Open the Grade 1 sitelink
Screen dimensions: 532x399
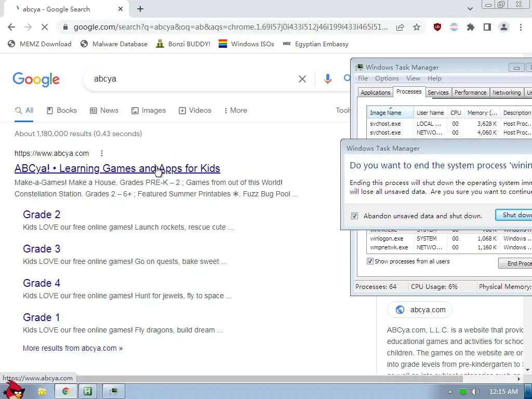(41, 317)
